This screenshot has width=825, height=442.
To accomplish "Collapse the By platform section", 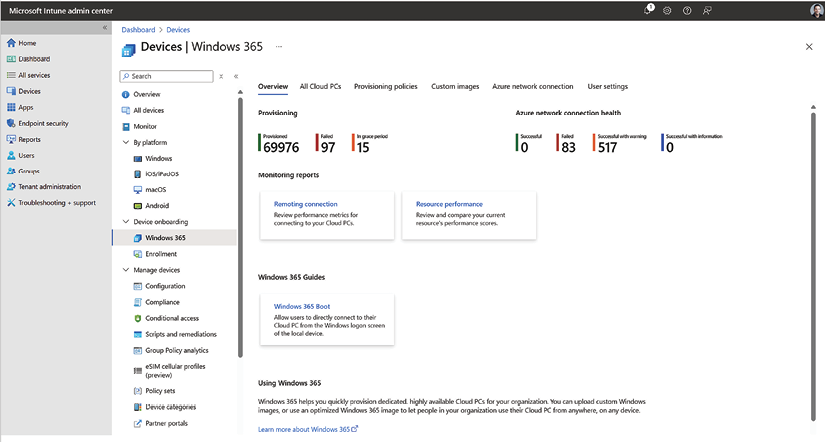I will click(126, 142).
